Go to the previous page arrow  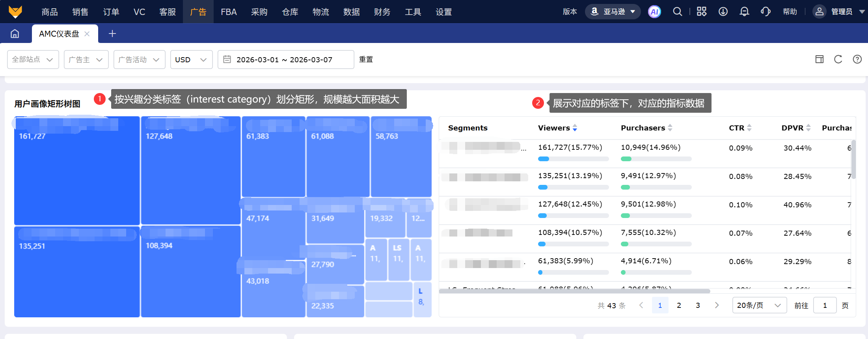click(641, 305)
